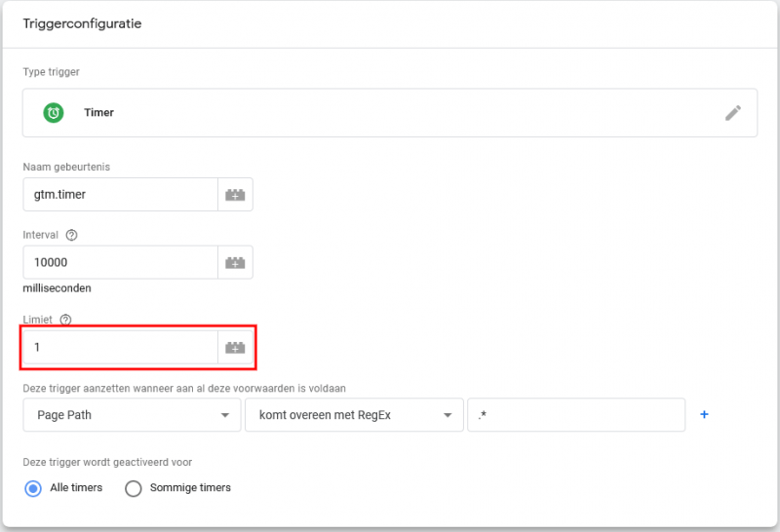Viewport: 780px width, 532px height.
Task: Click the Timer trigger type box
Action: point(390,113)
